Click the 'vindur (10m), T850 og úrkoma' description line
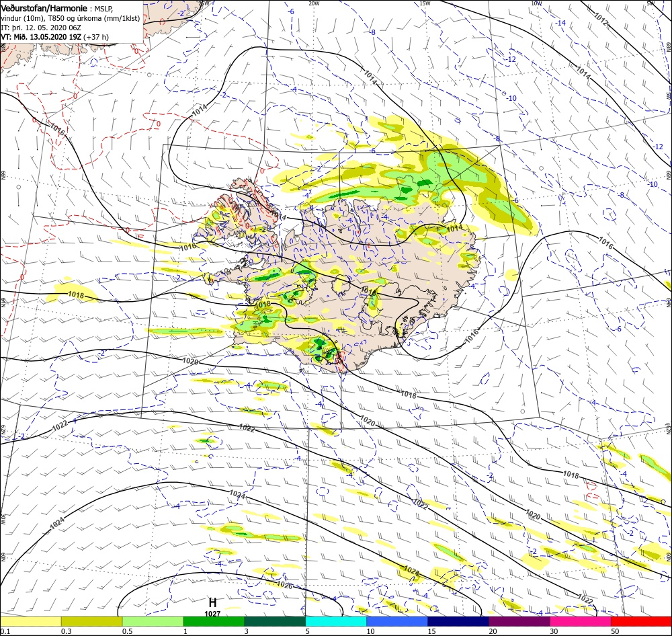Screen dimensions: 672x636 [x=71, y=18]
